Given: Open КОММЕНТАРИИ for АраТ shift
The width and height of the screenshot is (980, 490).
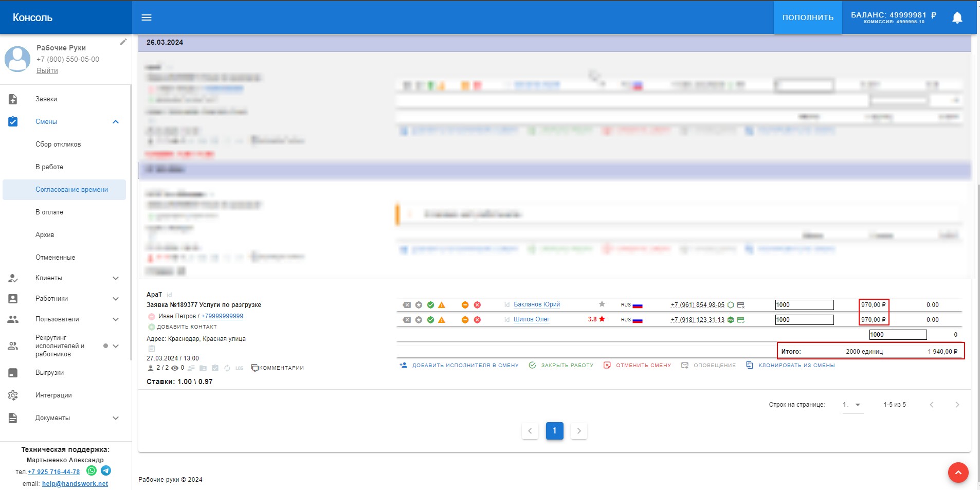Looking at the screenshot, I should [x=277, y=368].
